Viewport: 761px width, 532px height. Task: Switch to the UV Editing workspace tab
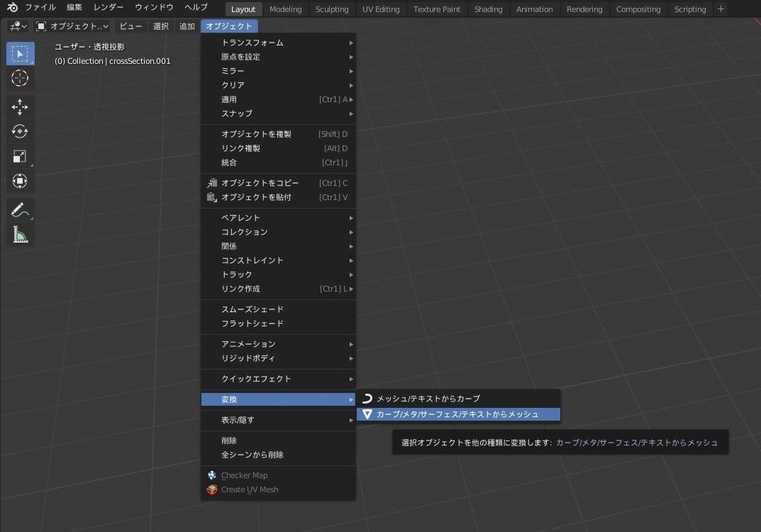pyautogui.click(x=381, y=9)
